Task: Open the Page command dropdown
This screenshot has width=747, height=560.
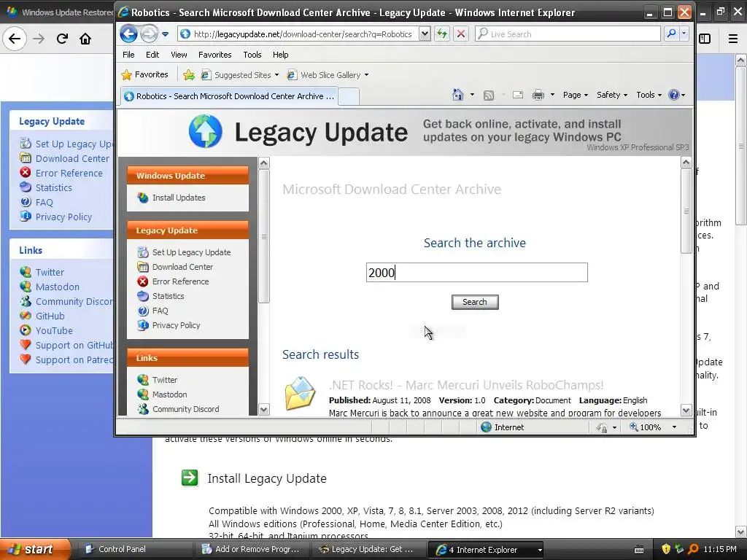Action: coord(575,95)
